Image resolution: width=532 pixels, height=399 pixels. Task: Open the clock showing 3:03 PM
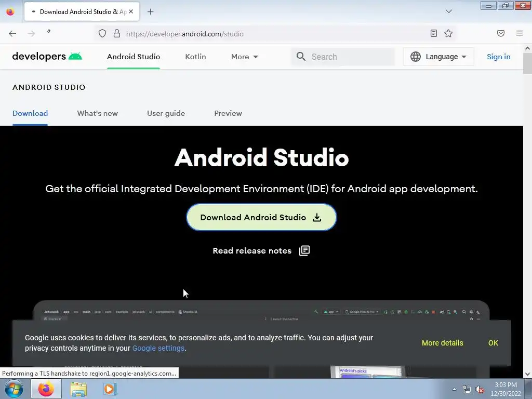[x=506, y=389]
